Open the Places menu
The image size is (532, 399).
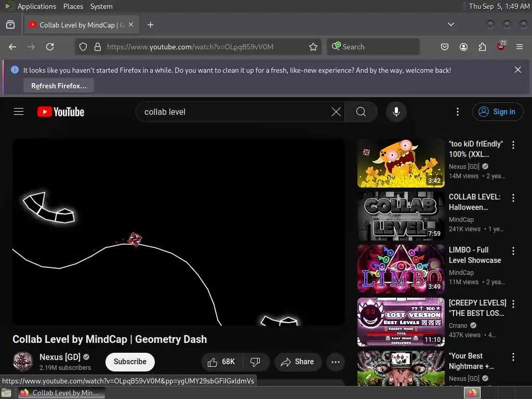point(73,6)
